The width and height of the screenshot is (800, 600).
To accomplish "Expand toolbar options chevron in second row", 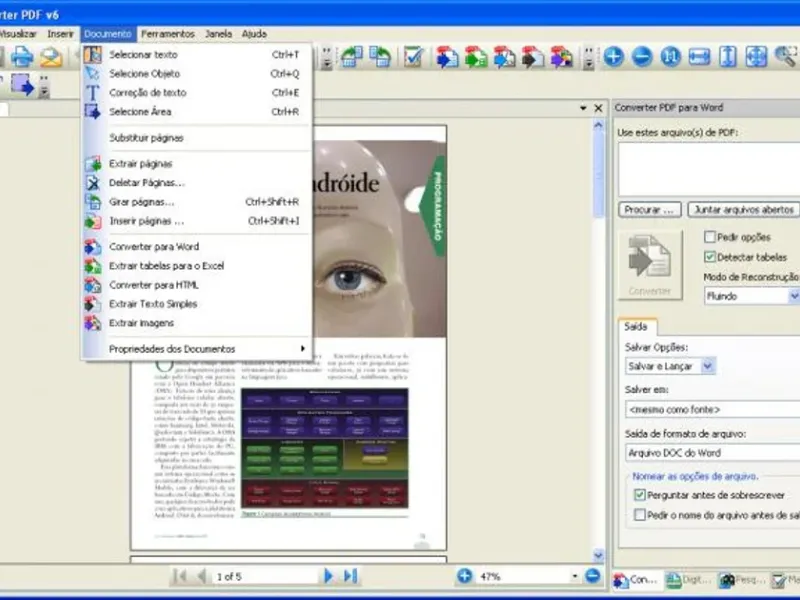I will tap(44, 86).
